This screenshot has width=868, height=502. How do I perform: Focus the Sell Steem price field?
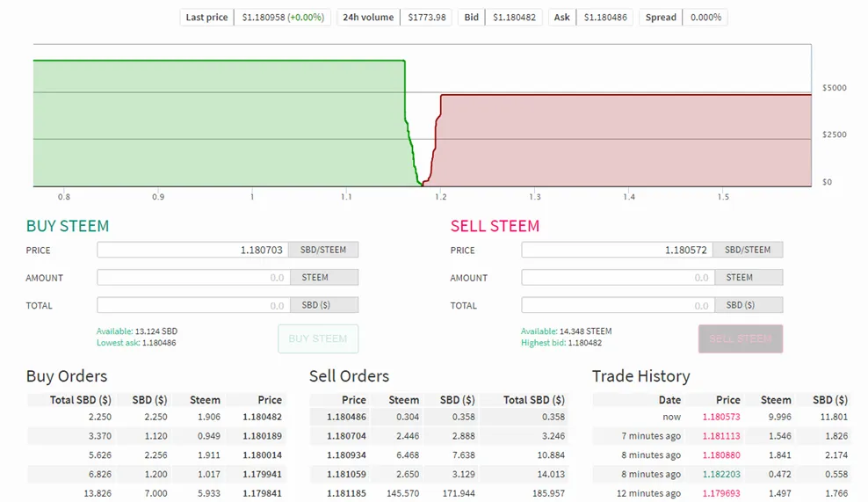coord(618,250)
